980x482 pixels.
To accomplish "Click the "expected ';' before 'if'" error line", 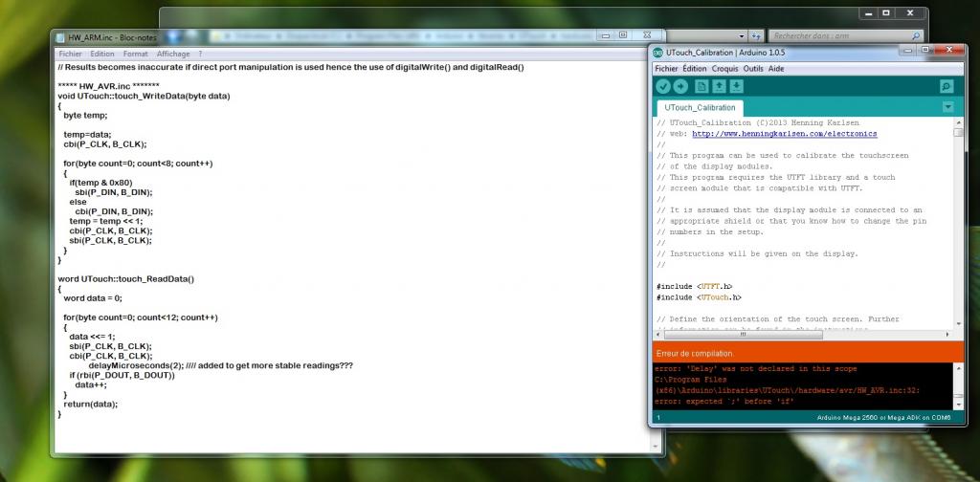I will (x=724, y=401).
